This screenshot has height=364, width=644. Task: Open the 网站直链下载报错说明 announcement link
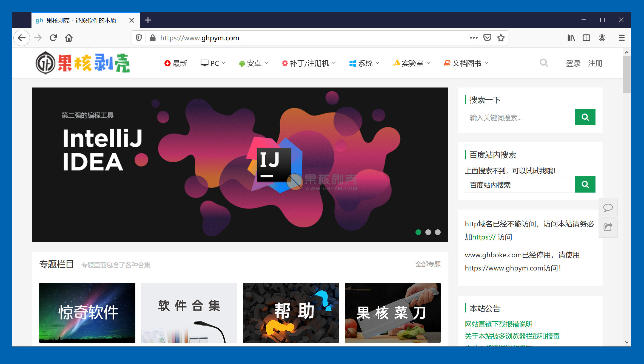tap(498, 324)
